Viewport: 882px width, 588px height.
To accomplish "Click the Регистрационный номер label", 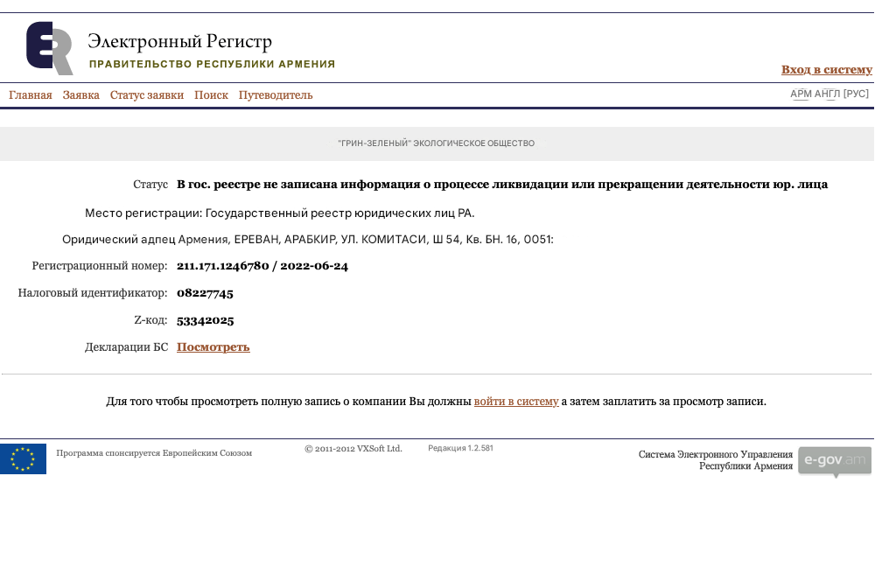I will (100, 266).
